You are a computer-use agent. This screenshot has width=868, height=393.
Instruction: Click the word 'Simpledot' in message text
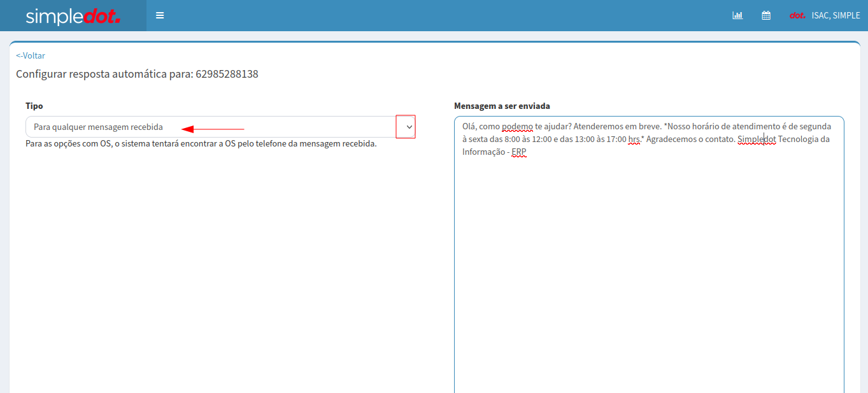(757, 139)
